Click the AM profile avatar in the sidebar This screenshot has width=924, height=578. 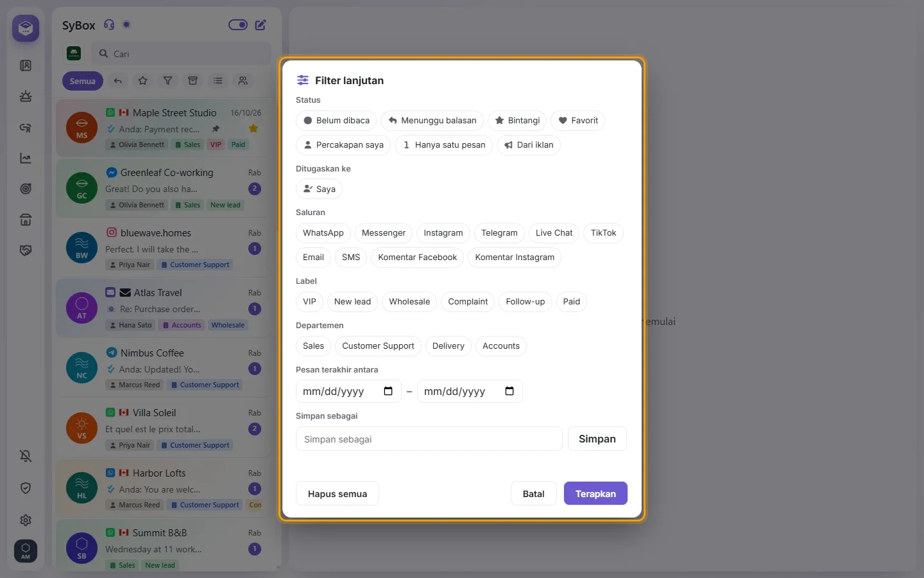click(x=26, y=550)
